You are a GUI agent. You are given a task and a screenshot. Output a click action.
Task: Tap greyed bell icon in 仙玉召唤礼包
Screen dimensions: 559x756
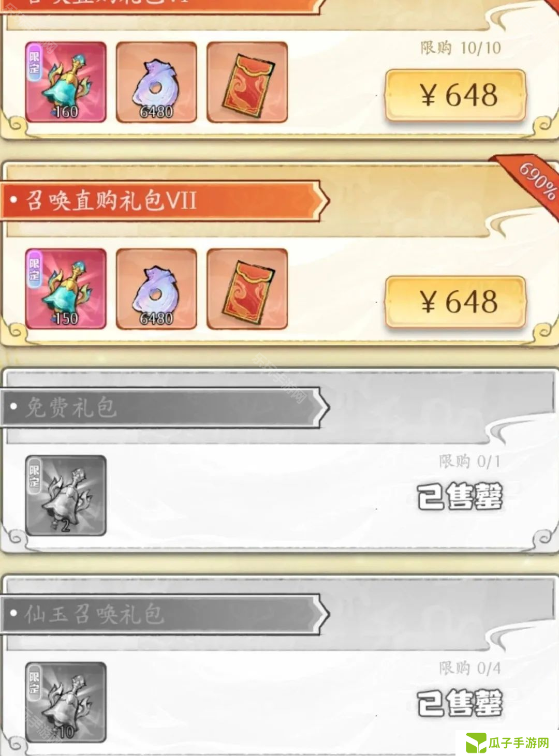click(66, 702)
